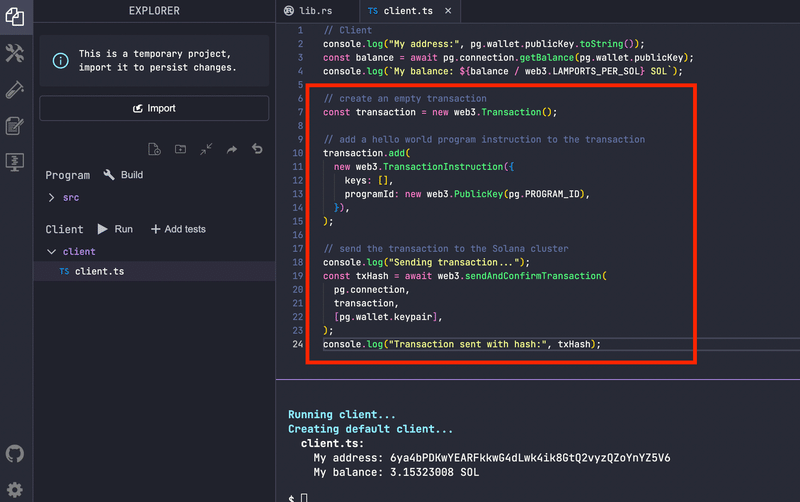Run the client script

(115, 229)
